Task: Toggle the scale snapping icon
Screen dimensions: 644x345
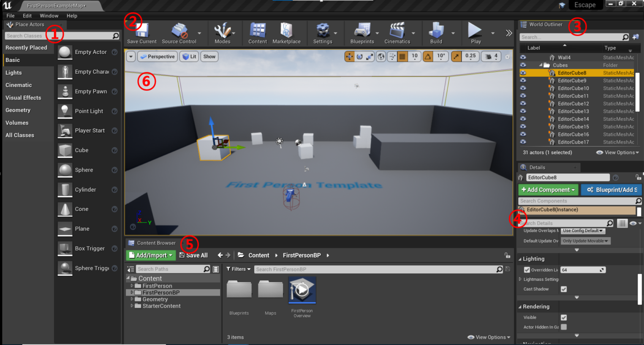Action: pos(456,57)
